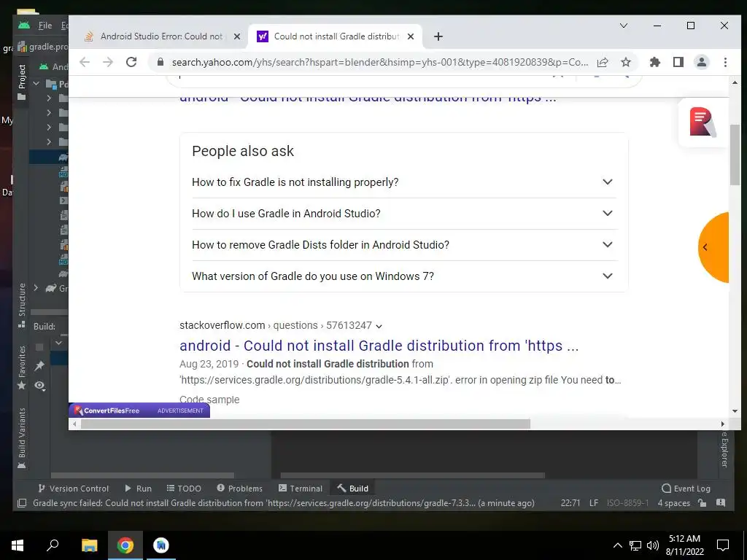Expand How to fix Gradle question

pyautogui.click(x=403, y=182)
